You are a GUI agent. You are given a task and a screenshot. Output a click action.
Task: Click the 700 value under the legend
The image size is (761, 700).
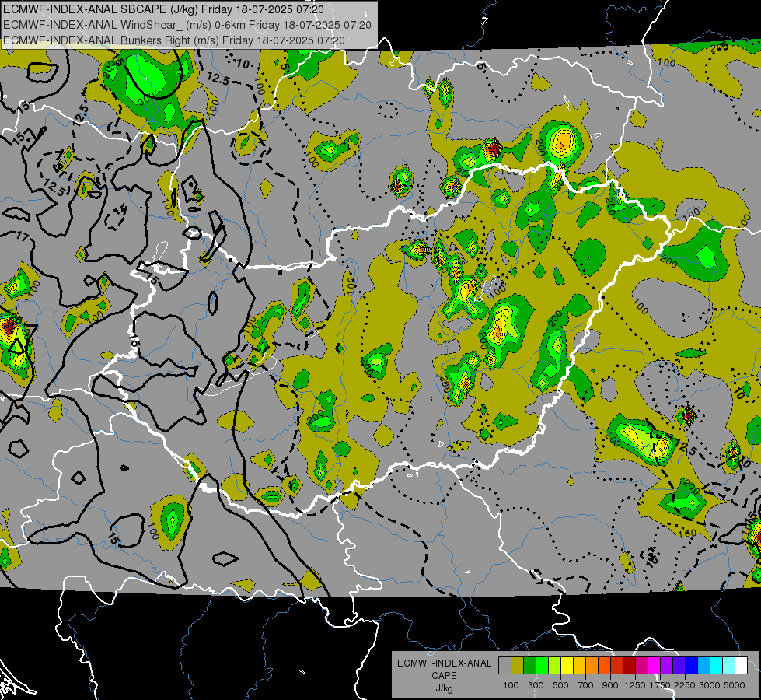coord(586,685)
